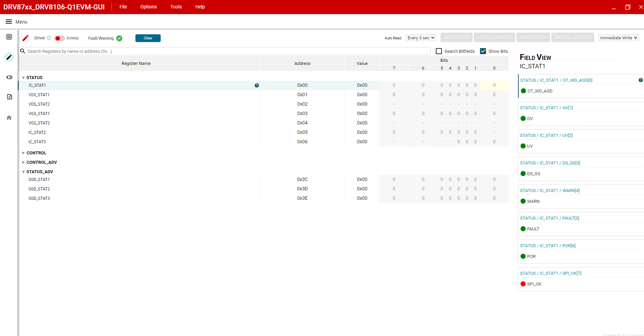Click the green WARN status indicator
Screen dimensions: 644x336
click(523, 201)
